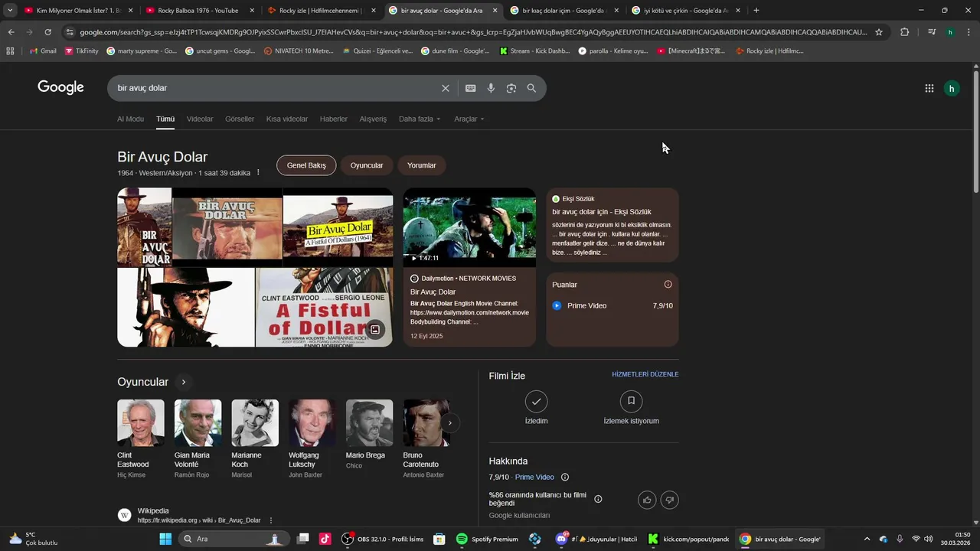Open Gian Maria Volonté's cast photo
980x551 pixels.
point(198,422)
